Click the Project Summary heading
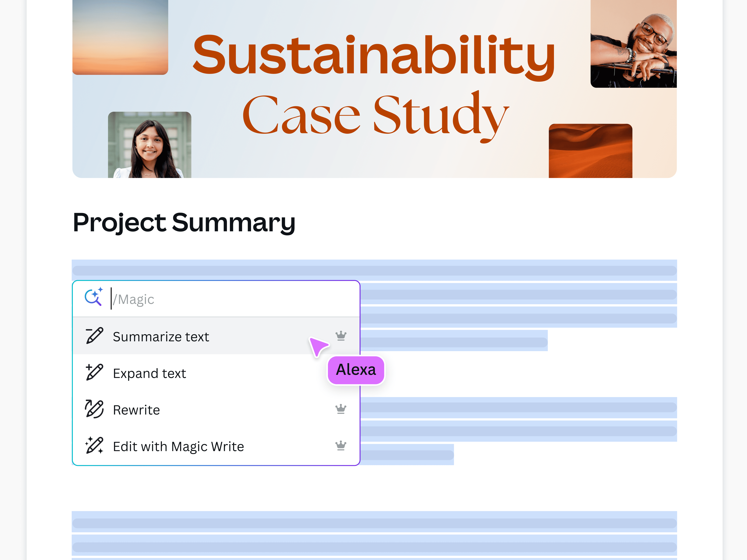The height and width of the screenshot is (560, 747). coord(184,223)
